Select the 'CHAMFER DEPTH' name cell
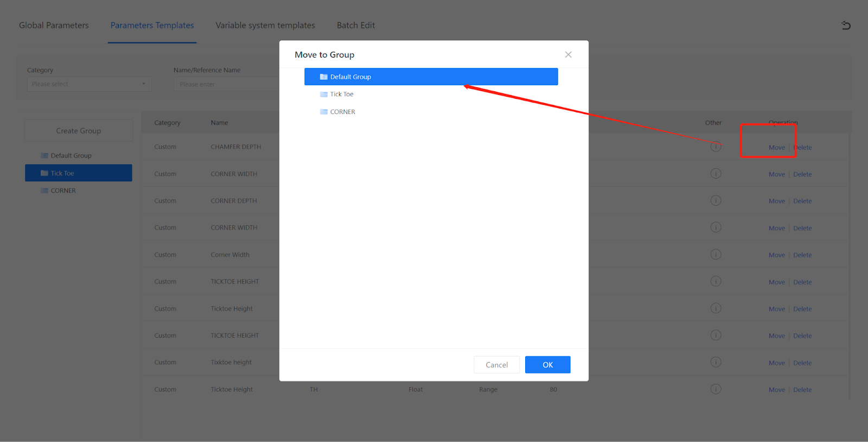 click(x=236, y=147)
